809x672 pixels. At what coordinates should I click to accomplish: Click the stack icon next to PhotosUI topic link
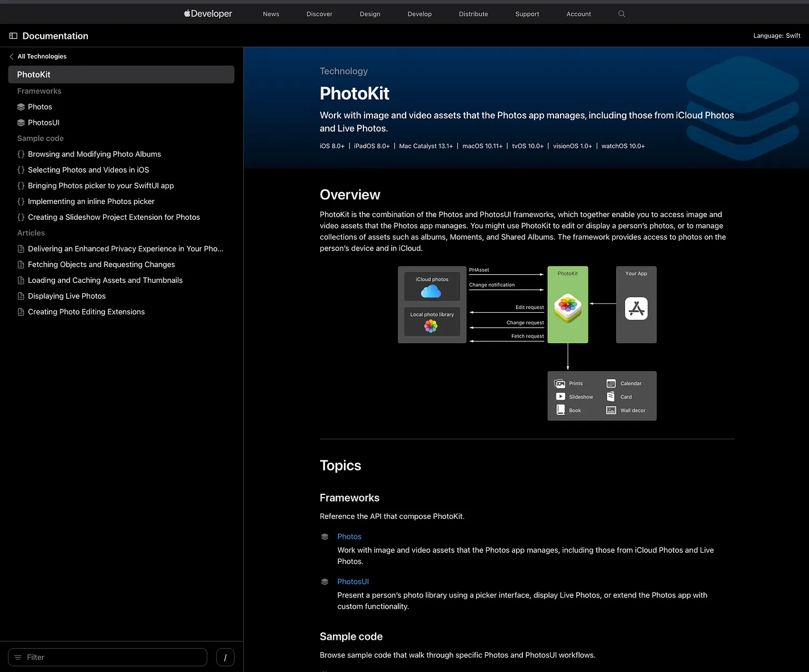pos(325,581)
